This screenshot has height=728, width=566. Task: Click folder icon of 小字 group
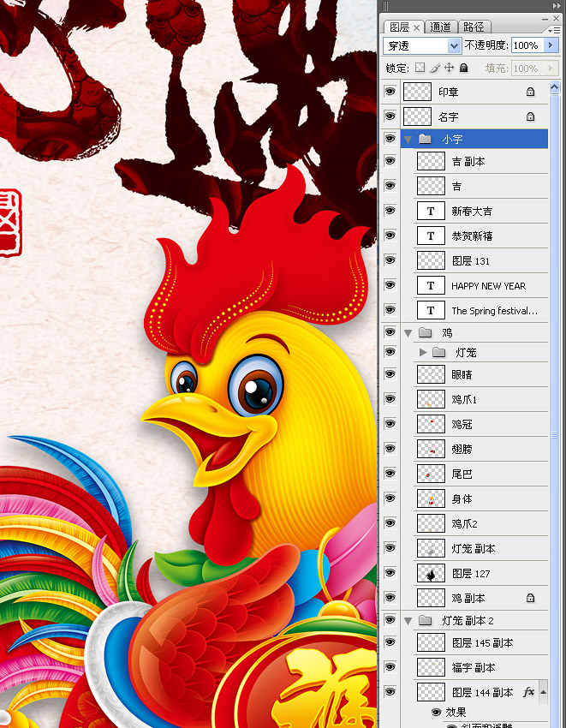[x=425, y=139]
